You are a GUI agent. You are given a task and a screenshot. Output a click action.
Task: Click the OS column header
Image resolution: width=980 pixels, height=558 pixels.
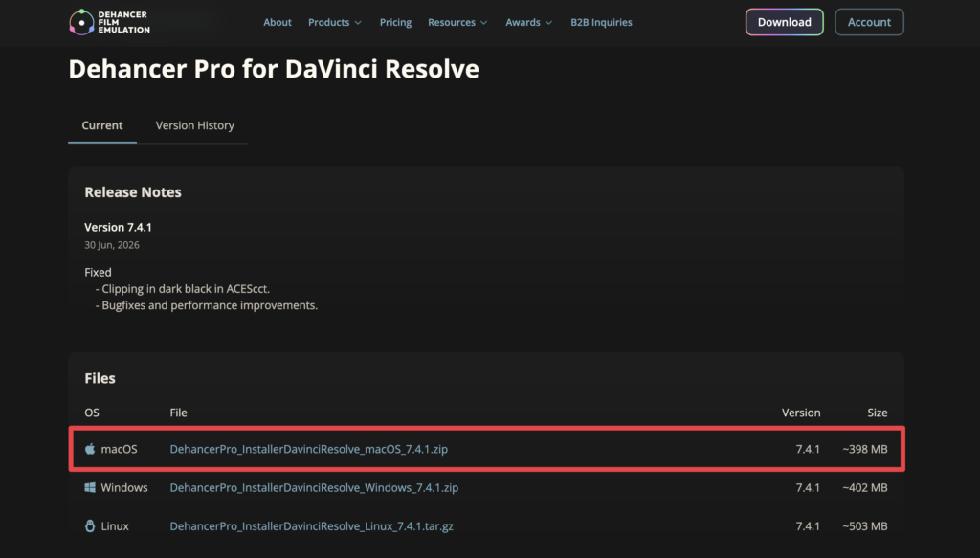coord(92,413)
